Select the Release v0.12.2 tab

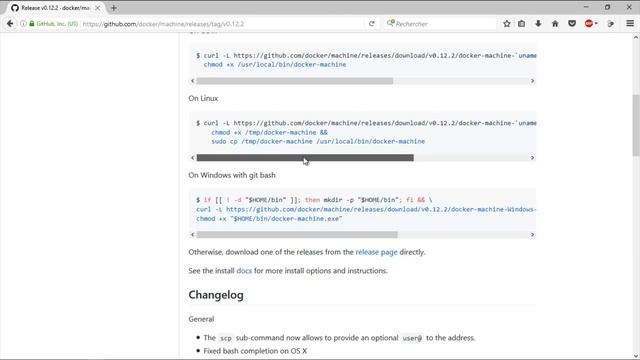56,8
